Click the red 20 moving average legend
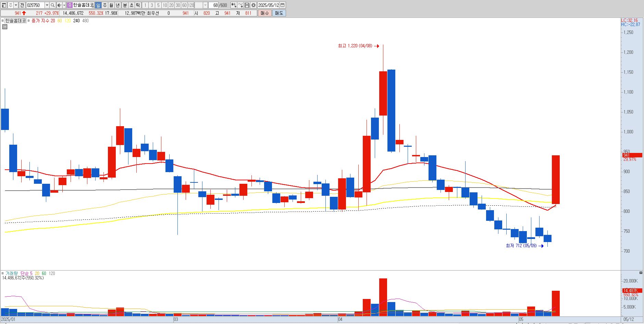This screenshot has height=324, width=644. coord(53,21)
